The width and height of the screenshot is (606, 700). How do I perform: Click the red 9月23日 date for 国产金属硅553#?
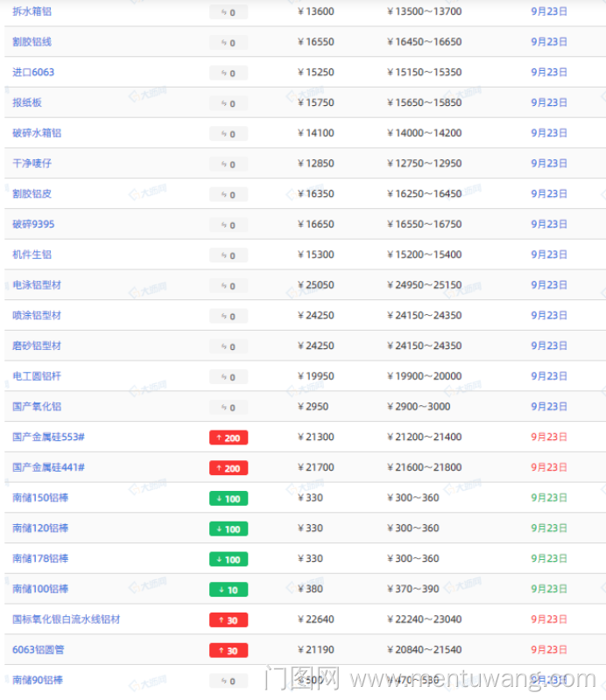coord(549,437)
